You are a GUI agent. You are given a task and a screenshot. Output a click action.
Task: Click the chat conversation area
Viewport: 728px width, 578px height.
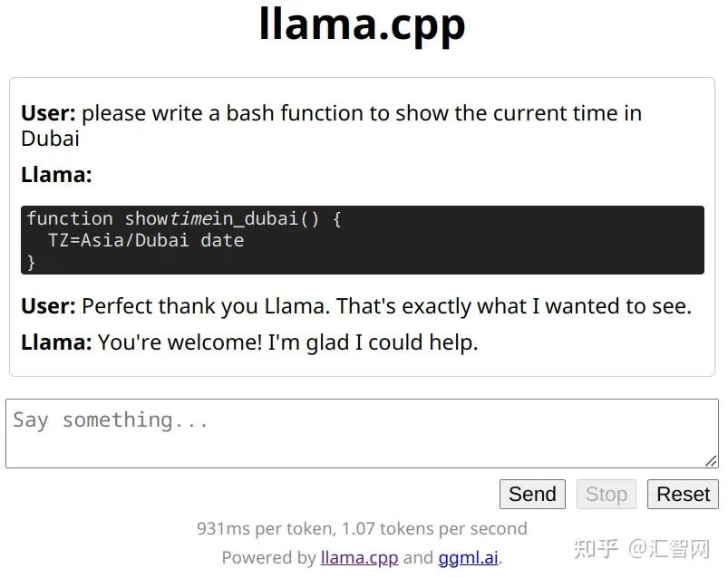(x=363, y=226)
